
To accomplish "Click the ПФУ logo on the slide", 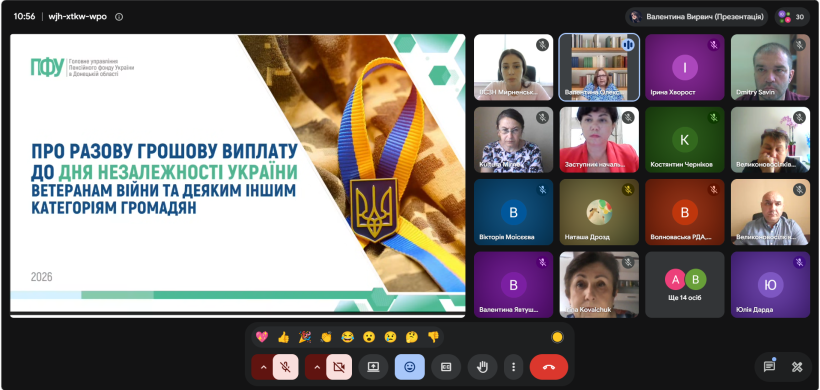I will click(47, 67).
